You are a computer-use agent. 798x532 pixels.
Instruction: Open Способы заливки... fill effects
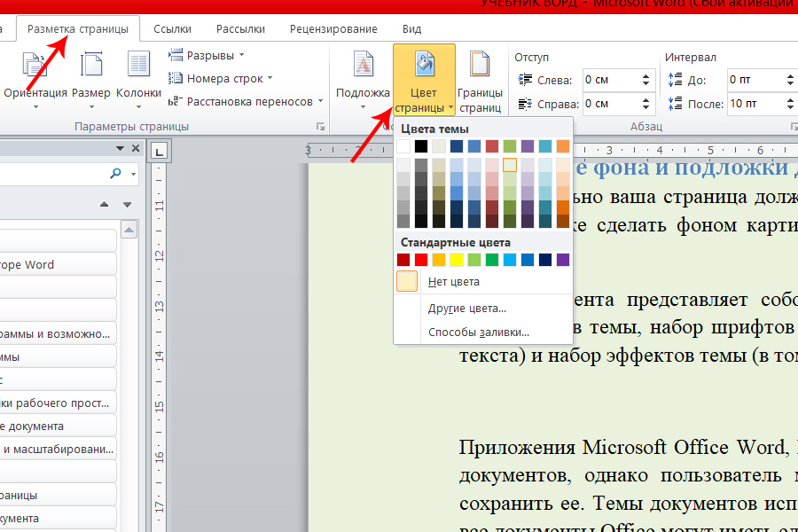tap(478, 332)
